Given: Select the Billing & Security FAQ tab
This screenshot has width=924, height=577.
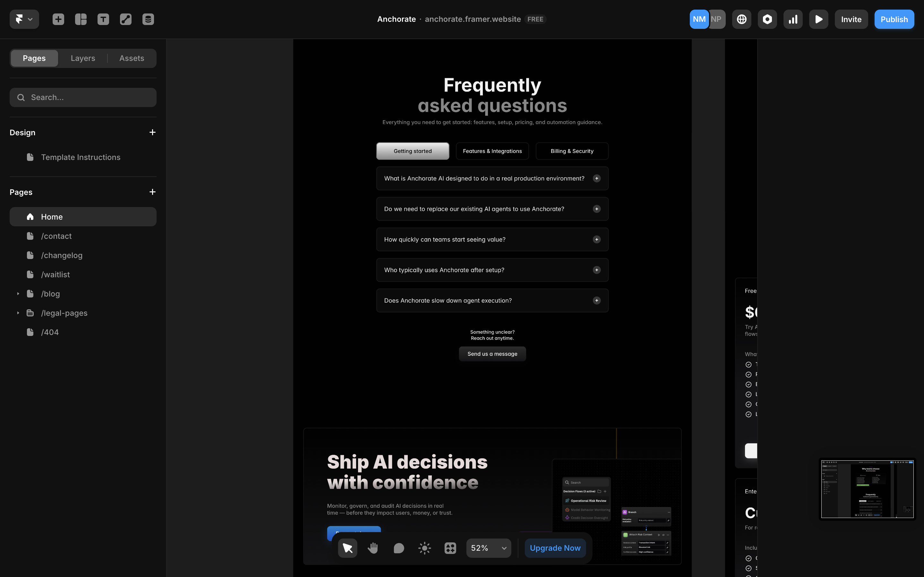Looking at the screenshot, I should [x=572, y=151].
